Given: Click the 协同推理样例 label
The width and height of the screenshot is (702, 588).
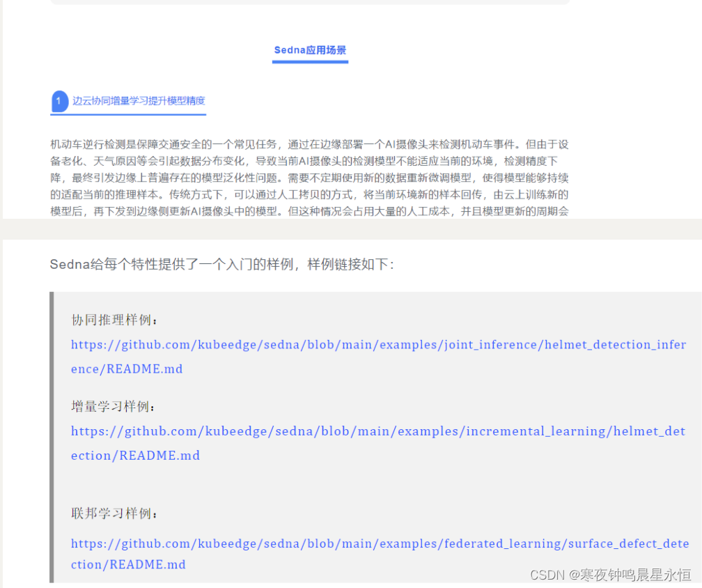Looking at the screenshot, I should 115,320.
